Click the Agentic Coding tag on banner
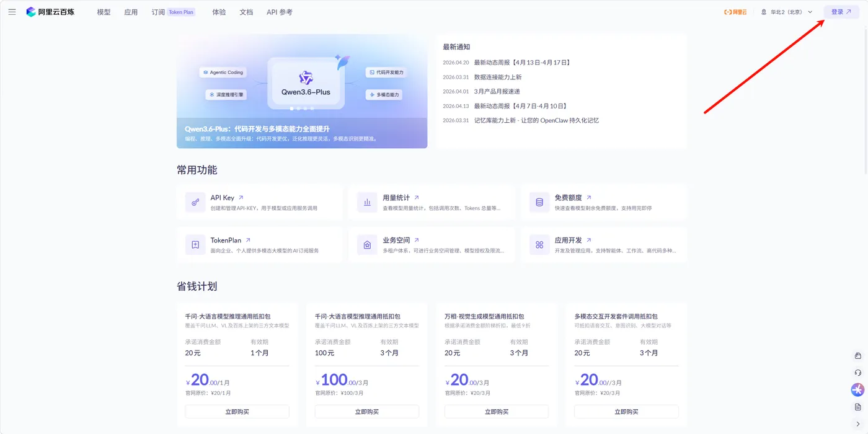 (223, 73)
